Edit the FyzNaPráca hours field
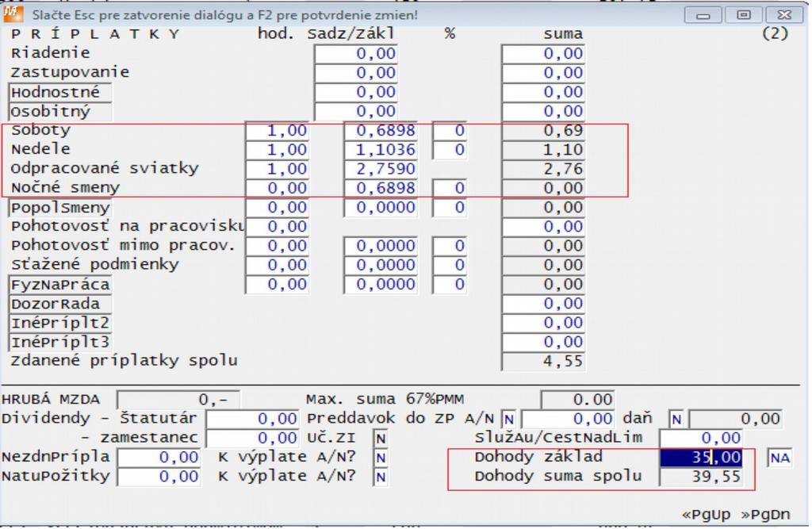The image size is (812, 529). [277, 284]
